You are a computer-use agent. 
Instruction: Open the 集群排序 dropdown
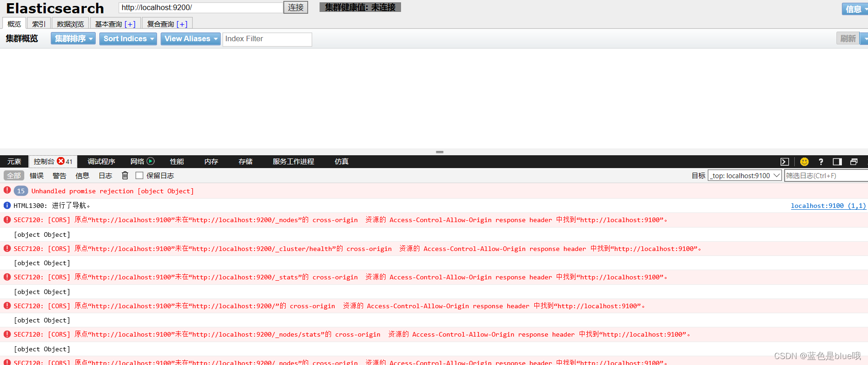point(73,39)
